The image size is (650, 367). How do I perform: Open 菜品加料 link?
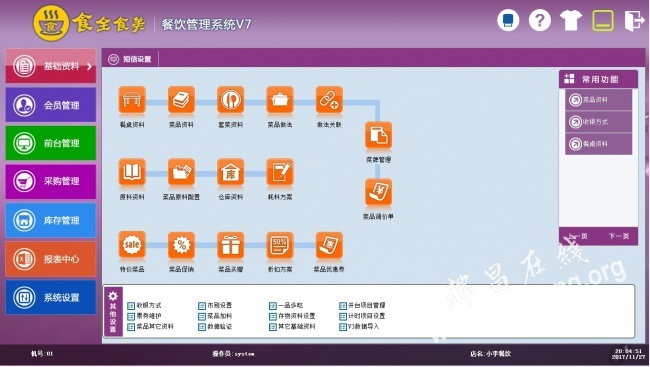pyautogui.click(x=215, y=316)
